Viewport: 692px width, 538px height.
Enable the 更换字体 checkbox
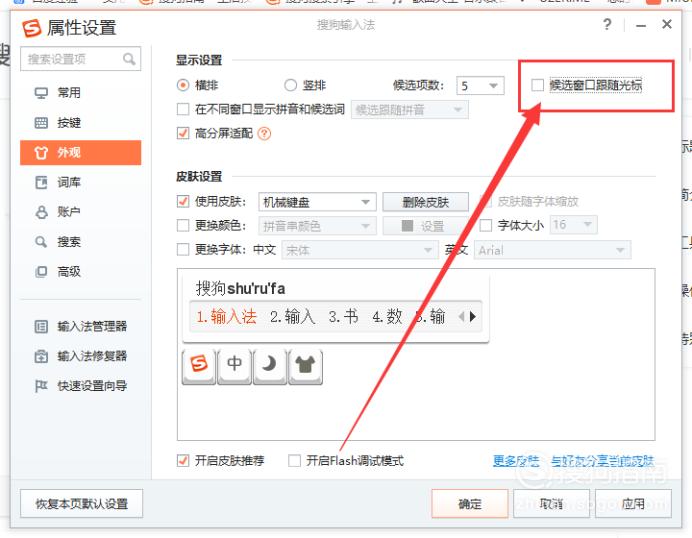[x=183, y=250]
